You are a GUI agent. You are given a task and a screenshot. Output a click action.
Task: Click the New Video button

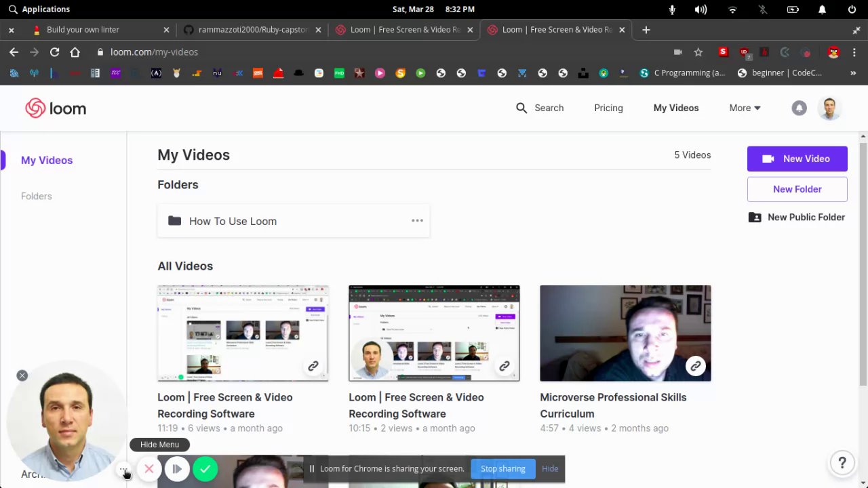(x=797, y=159)
